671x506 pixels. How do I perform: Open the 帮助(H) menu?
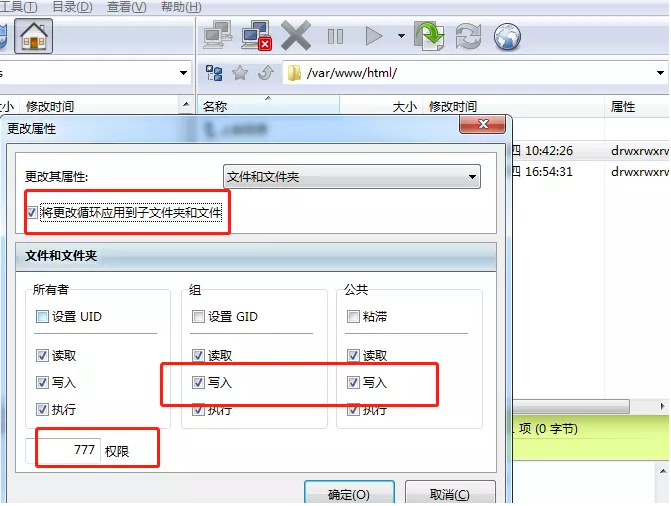(x=181, y=7)
